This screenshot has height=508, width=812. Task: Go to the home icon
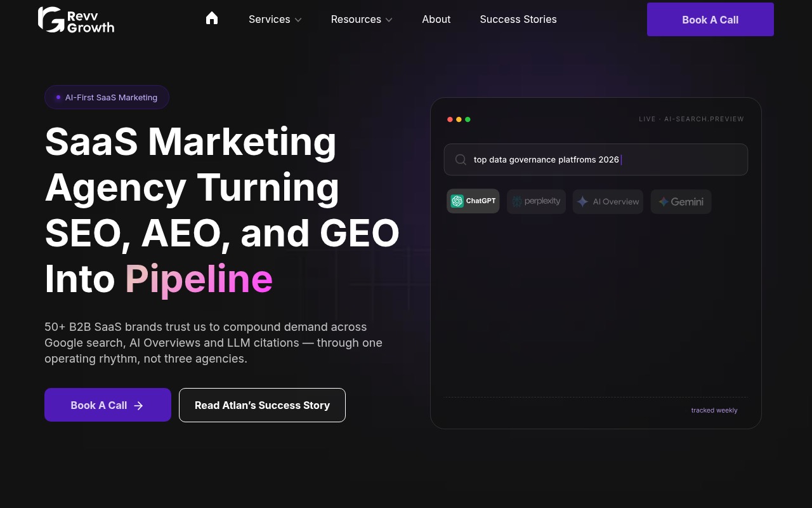(x=212, y=18)
